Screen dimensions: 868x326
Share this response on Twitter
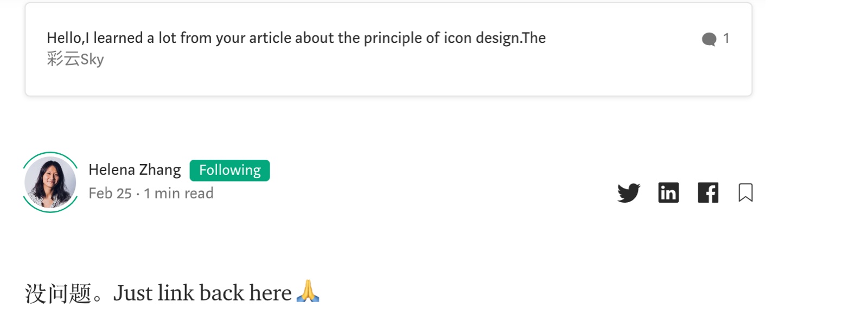(628, 193)
